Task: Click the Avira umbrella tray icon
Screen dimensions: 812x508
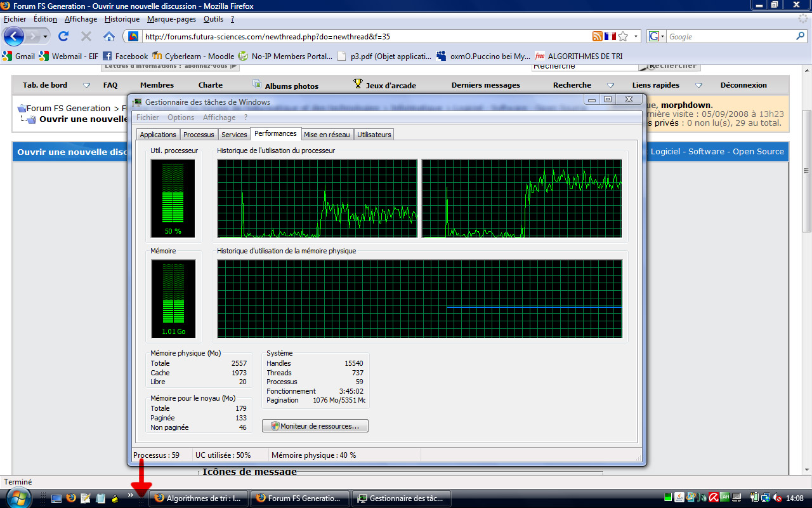Action: tap(713, 498)
